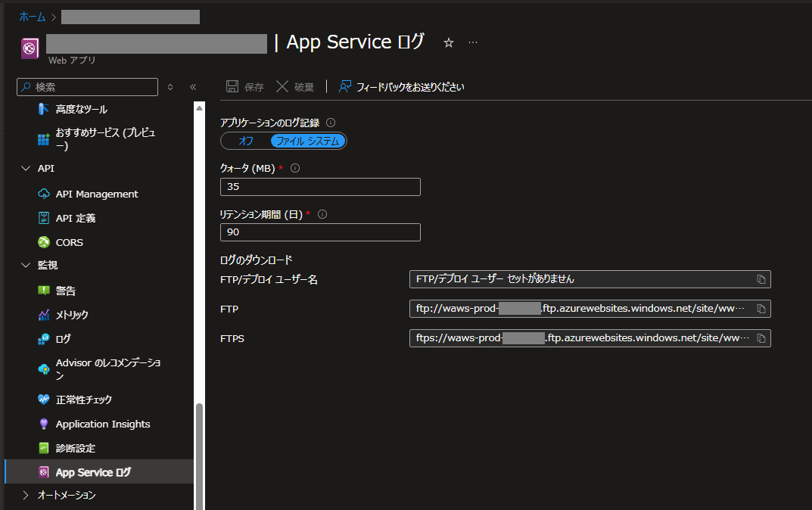Copy the FTPS URL
812x510 pixels.
[x=761, y=338]
